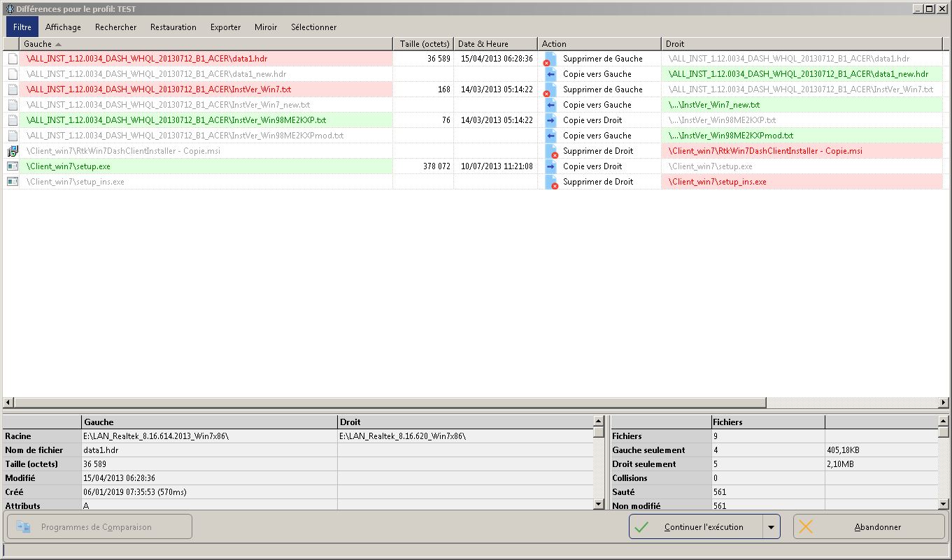The width and height of the screenshot is (952, 560).
Task: Click delete-left action icon for InstVer_Win7.txt
Action: [x=550, y=89]
